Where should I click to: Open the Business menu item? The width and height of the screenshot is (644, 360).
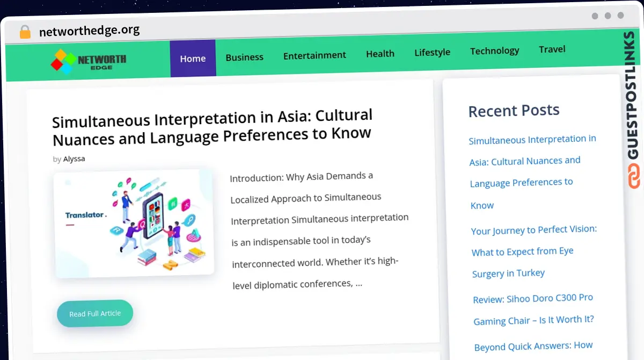point(244,57)
